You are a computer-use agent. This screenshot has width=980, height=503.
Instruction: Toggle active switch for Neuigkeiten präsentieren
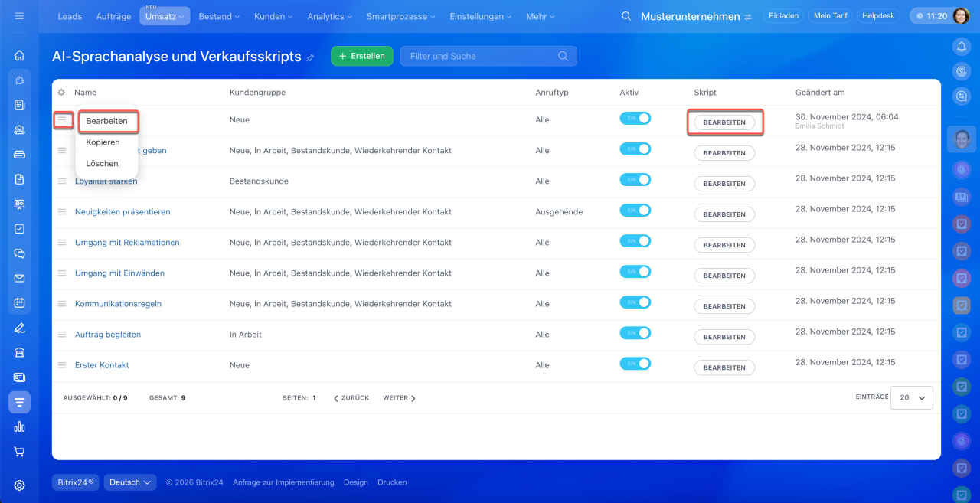635,211
